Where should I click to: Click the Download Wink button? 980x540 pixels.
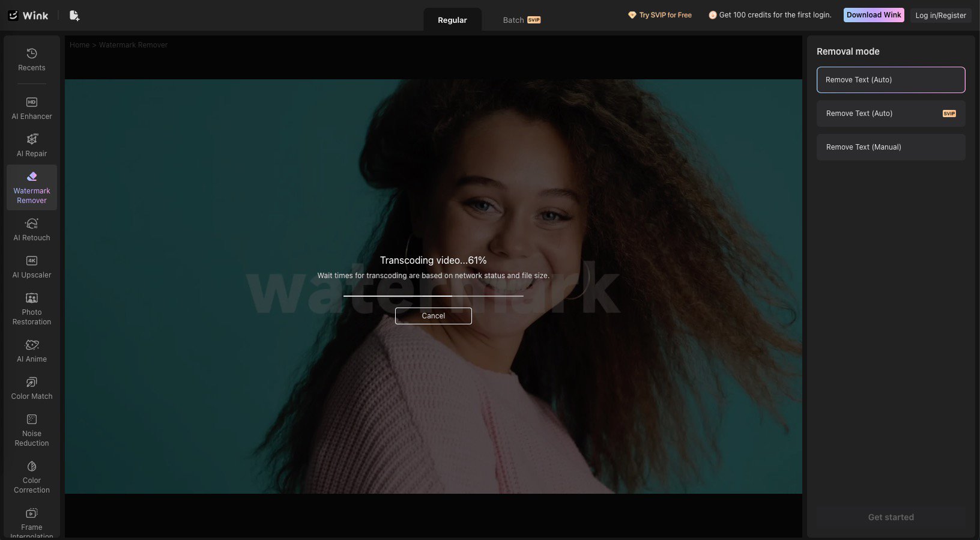click(874, 15)
